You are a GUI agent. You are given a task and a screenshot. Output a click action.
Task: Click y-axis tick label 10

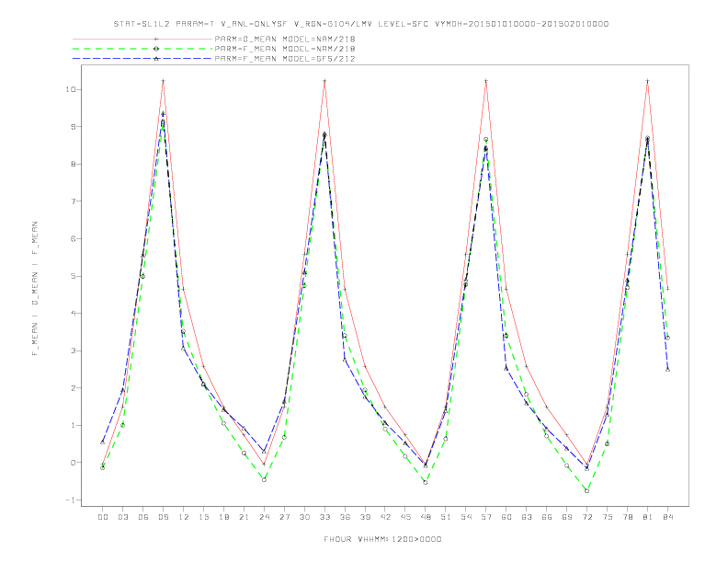(71, 89)
